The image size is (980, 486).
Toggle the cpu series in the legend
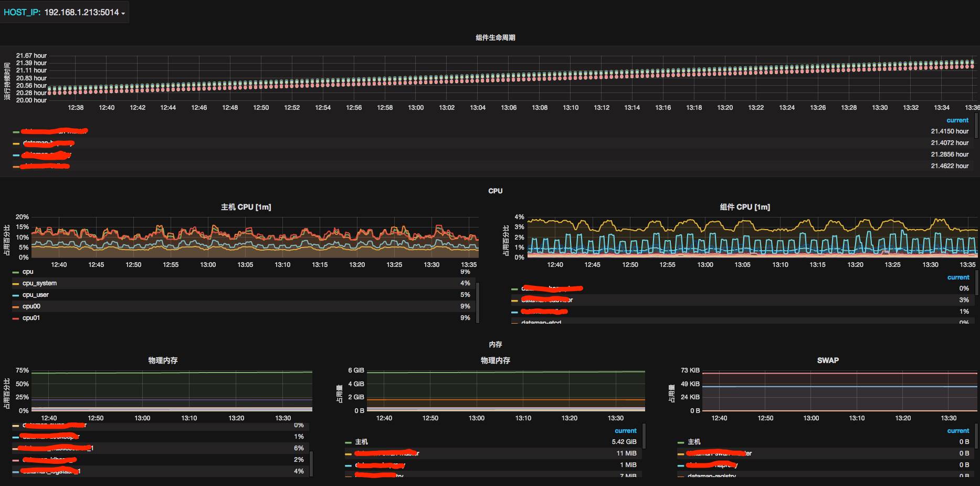(x=28, y=272)
